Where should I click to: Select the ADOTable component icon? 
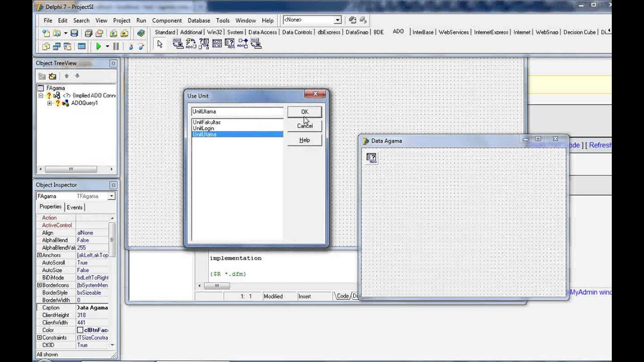217,44
